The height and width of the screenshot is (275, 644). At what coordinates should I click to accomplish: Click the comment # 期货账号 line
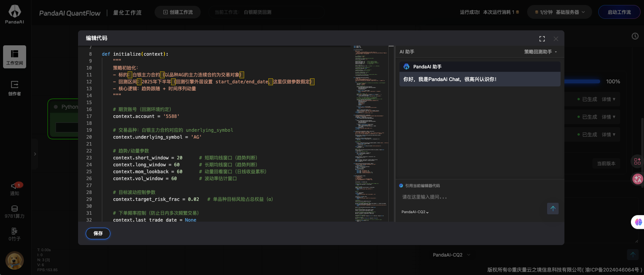tap(142, 109)
